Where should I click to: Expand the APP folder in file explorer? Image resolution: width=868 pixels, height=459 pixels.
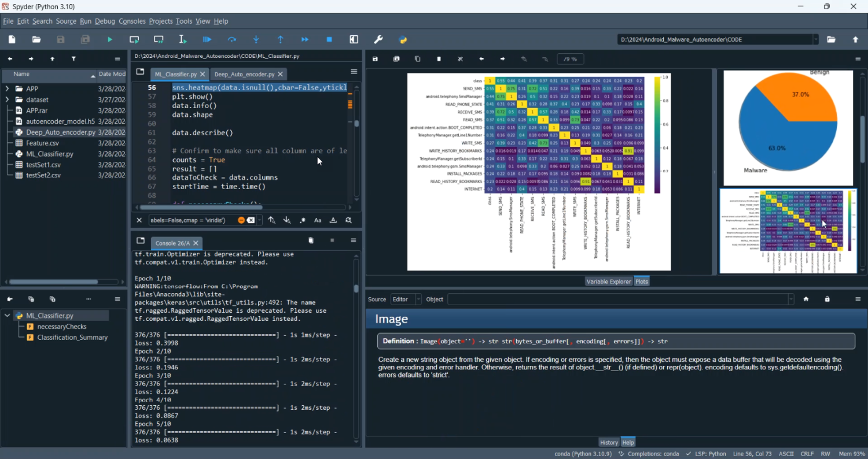click(7, 88)
